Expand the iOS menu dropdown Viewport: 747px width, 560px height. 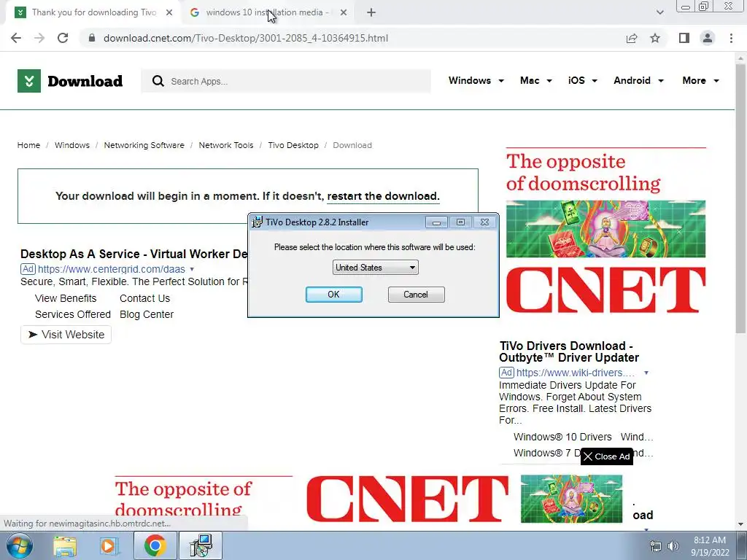point(582,80)
